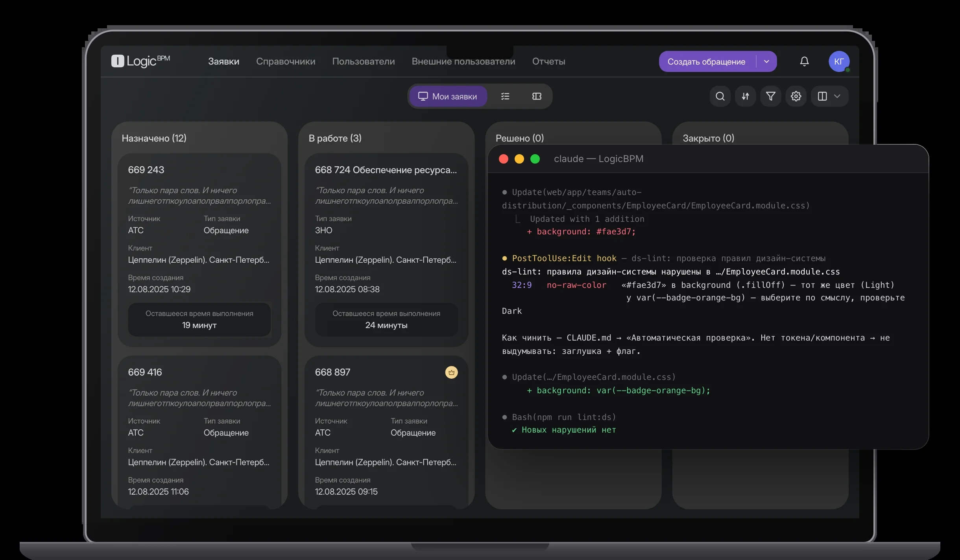Click the LogicBPM logo
960x560 pixels.
click(x=140, y=61)
